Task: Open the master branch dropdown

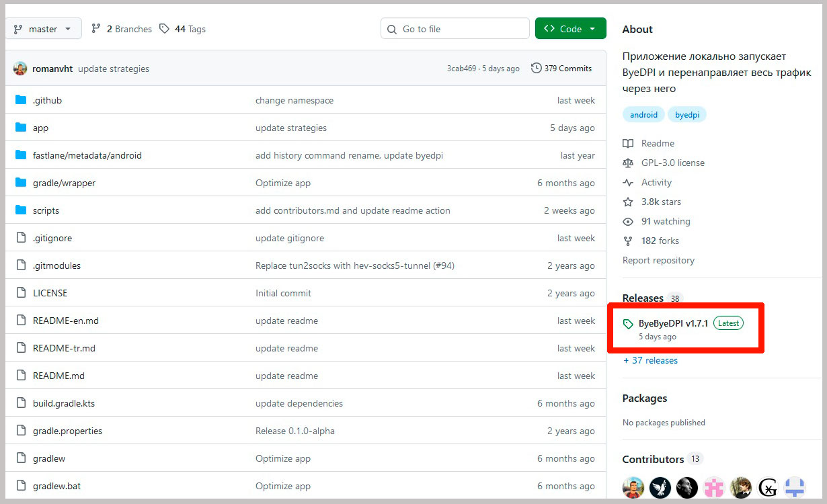Action: 43,29
